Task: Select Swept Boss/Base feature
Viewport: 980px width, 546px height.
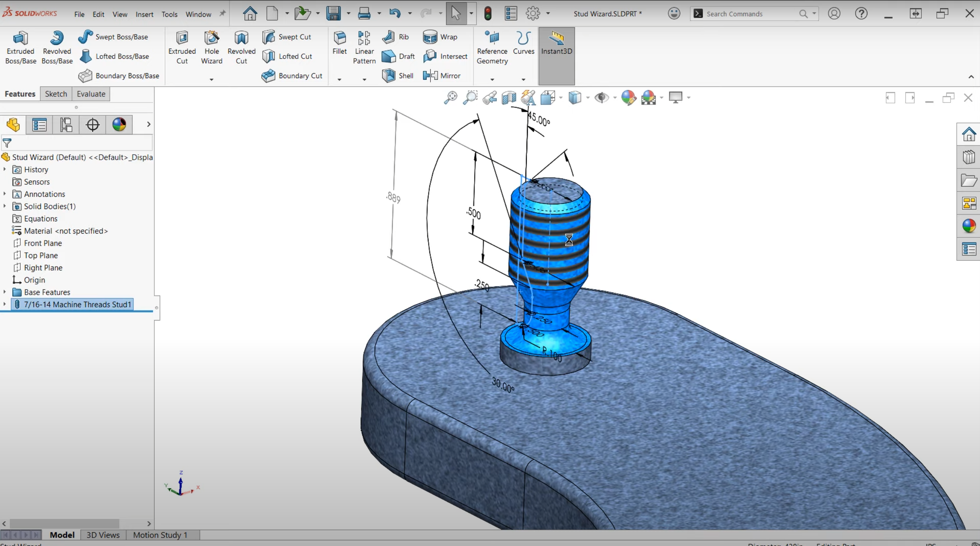Action: (x=113, y=37)
